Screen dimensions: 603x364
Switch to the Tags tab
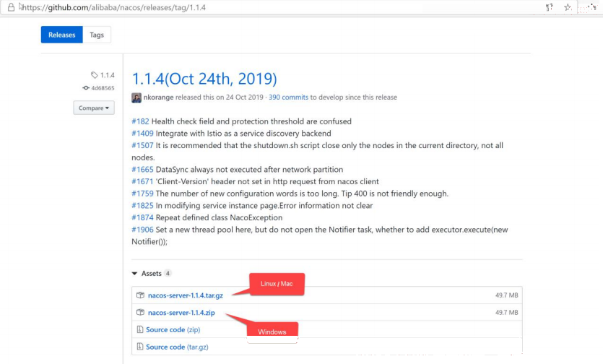pyautogui.click(x=97, y=35)
